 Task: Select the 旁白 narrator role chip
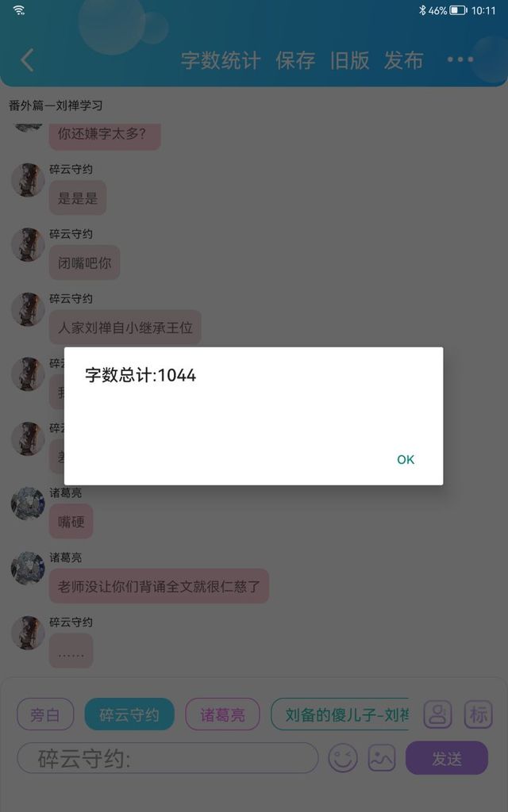click(45, 714)
